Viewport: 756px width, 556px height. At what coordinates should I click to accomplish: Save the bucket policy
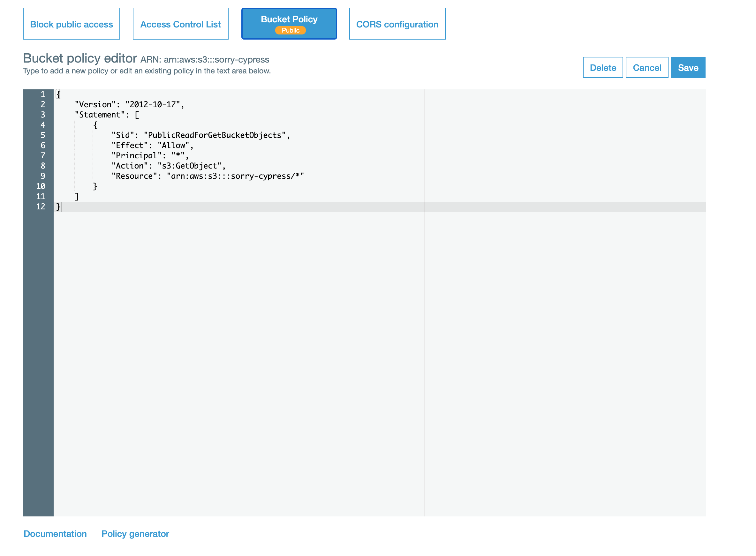688,67
